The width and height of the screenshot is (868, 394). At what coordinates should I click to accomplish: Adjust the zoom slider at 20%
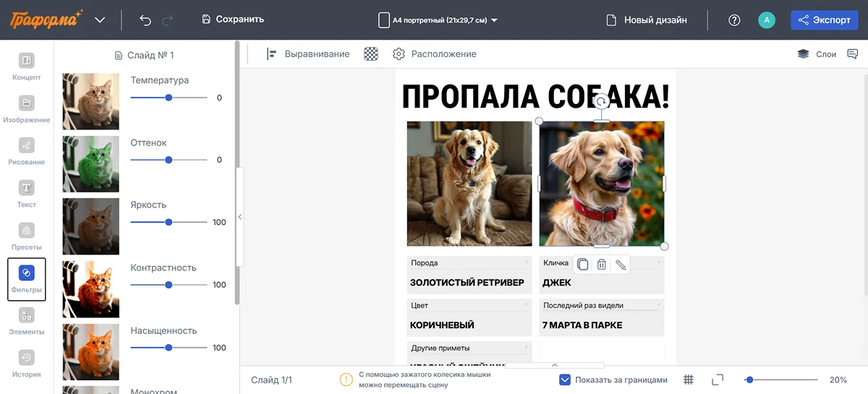click(x=782, y=380)
